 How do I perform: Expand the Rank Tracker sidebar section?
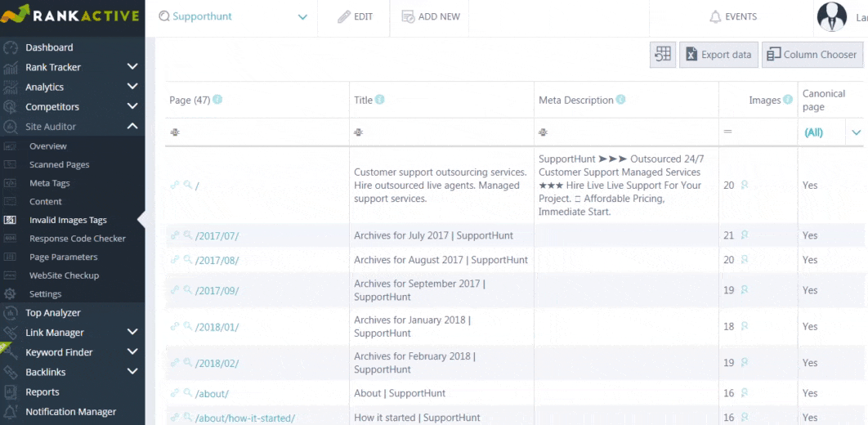132,67
